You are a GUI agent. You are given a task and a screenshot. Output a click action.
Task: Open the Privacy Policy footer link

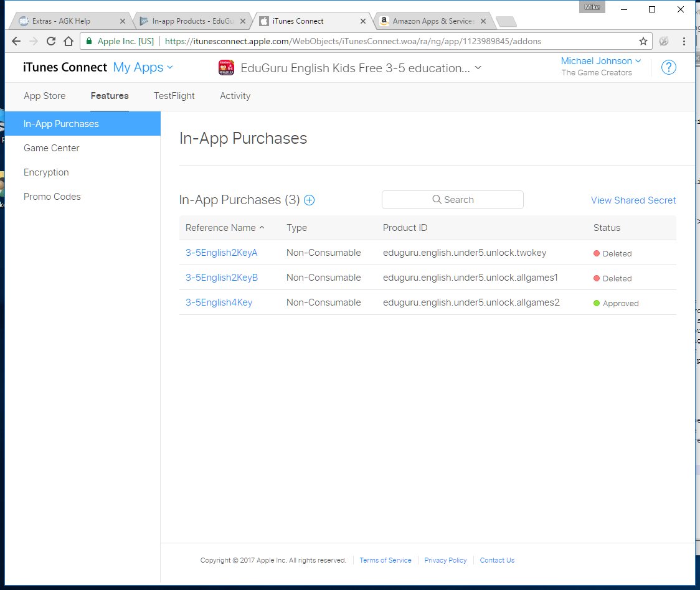point(445,560)
